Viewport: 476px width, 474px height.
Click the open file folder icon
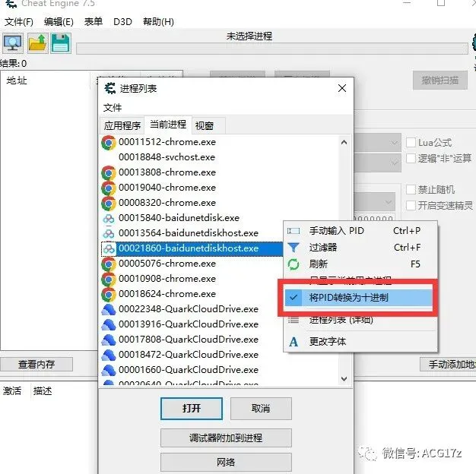(x=37, y=43)
